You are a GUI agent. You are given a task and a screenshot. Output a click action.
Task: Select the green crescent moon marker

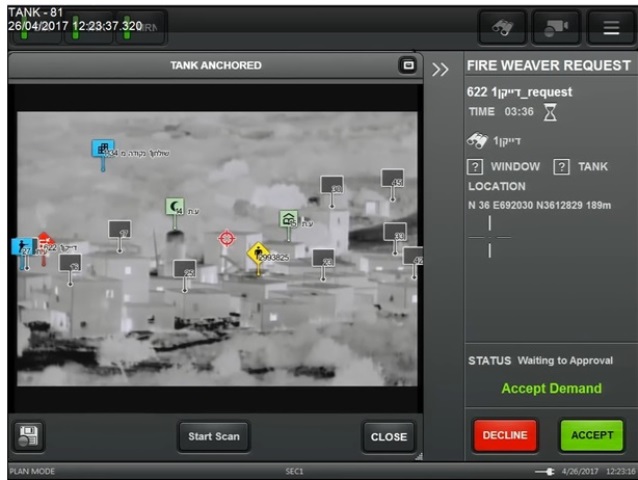(175, 206)
